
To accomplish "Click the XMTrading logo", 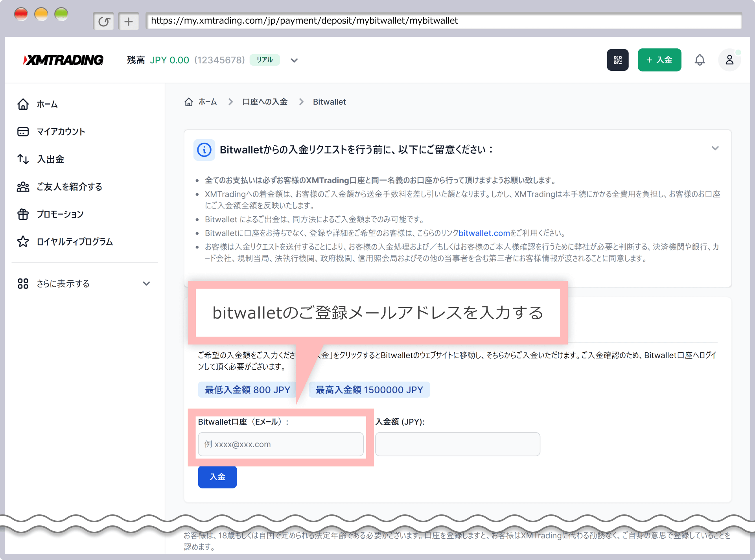I will tap(63, 60).
